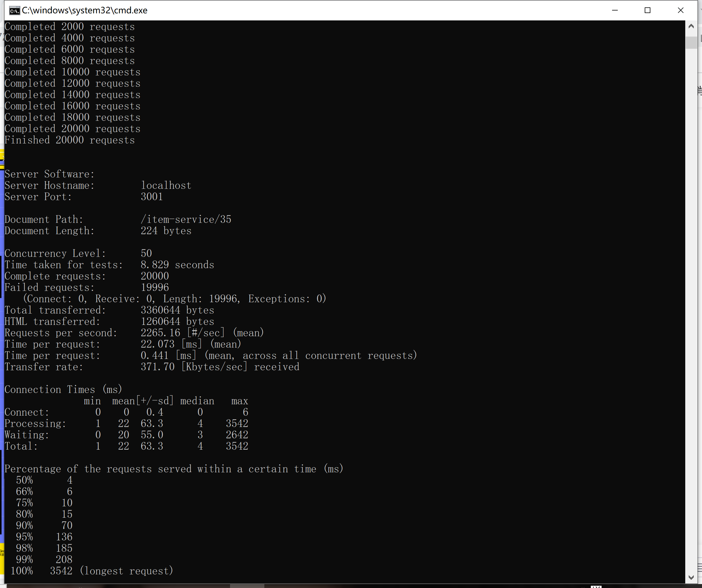Click the Transfer rate 371.70 value

click(157, 367)
